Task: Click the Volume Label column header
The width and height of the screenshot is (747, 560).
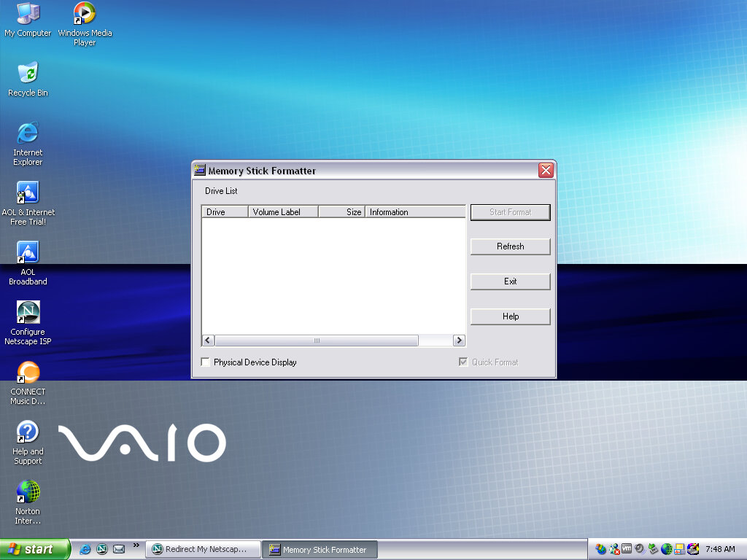Action: 283,212
